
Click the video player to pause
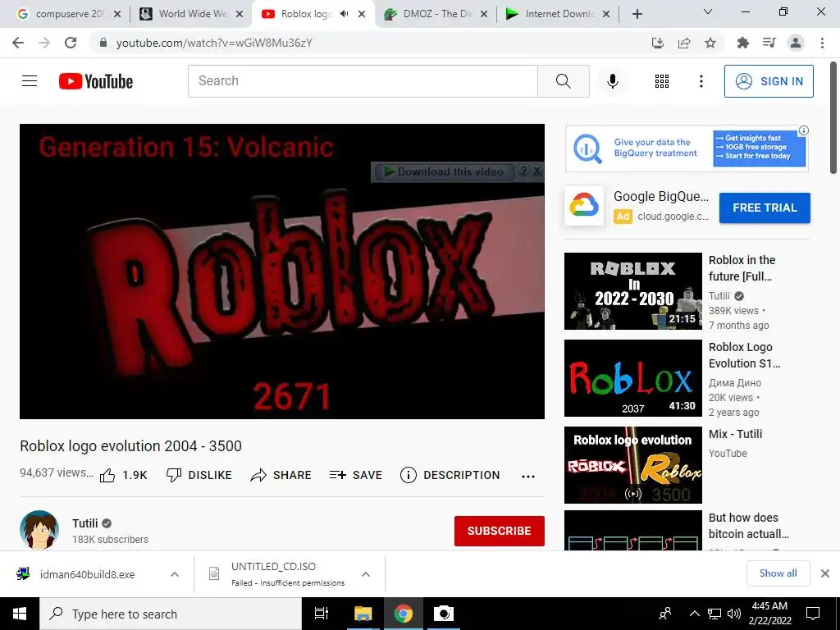282,271
